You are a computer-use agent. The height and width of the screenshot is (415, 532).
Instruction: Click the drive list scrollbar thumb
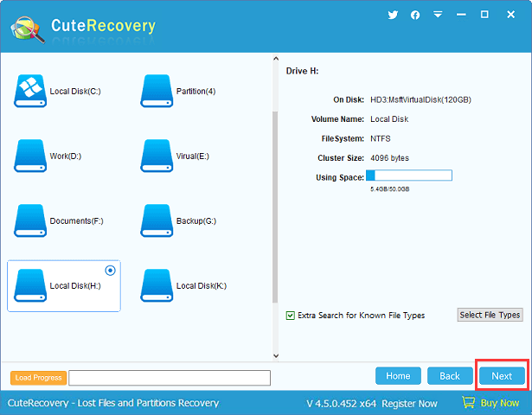[x=275, y=207]
